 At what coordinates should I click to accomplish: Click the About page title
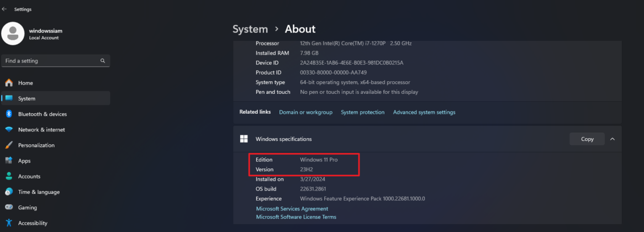[x=300, y=29]
